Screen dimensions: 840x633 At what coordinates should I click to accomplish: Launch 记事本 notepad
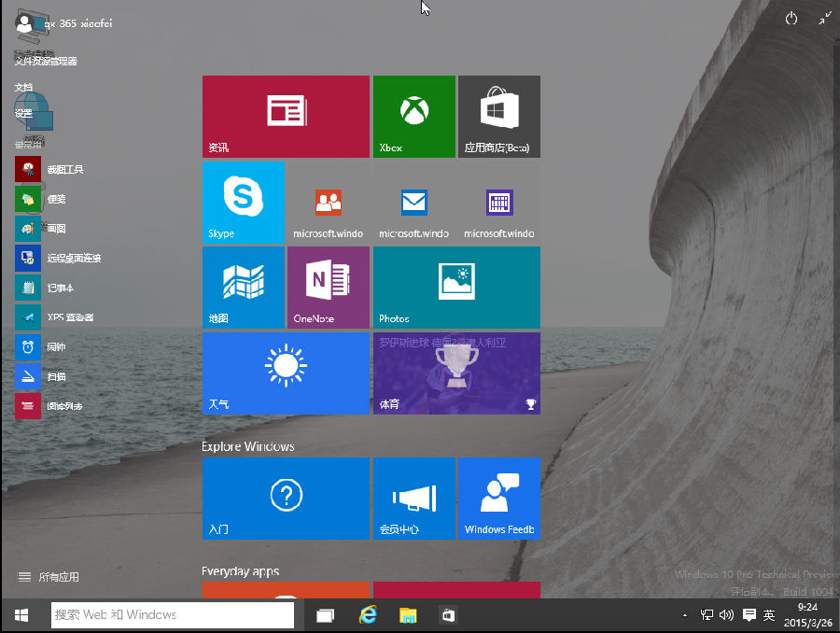(x=45, y=288)
